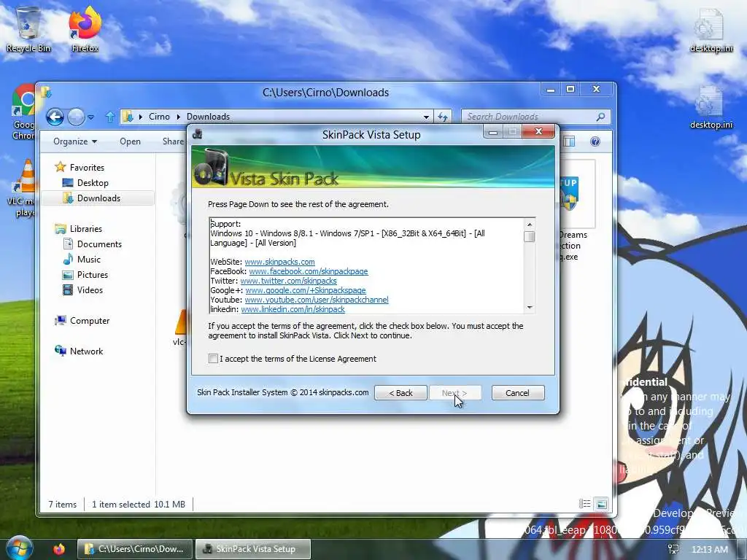The image size is (747, 560).
Task: Open the Google+ Skinpackspage link
Action: (306, 290)
